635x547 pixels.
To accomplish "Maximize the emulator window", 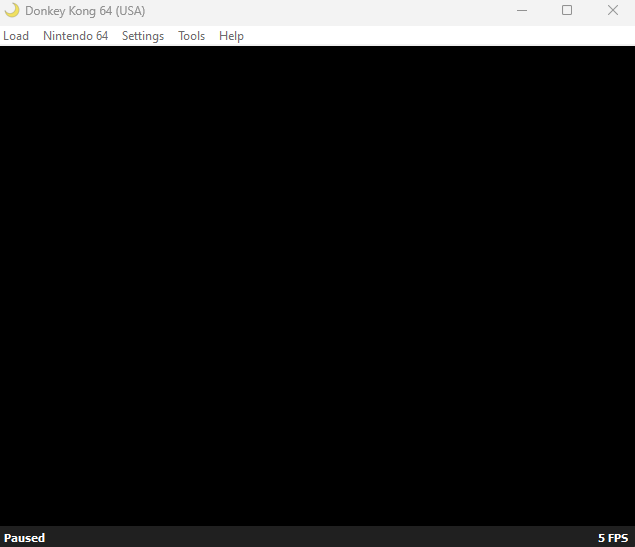I will pos(567,11).
